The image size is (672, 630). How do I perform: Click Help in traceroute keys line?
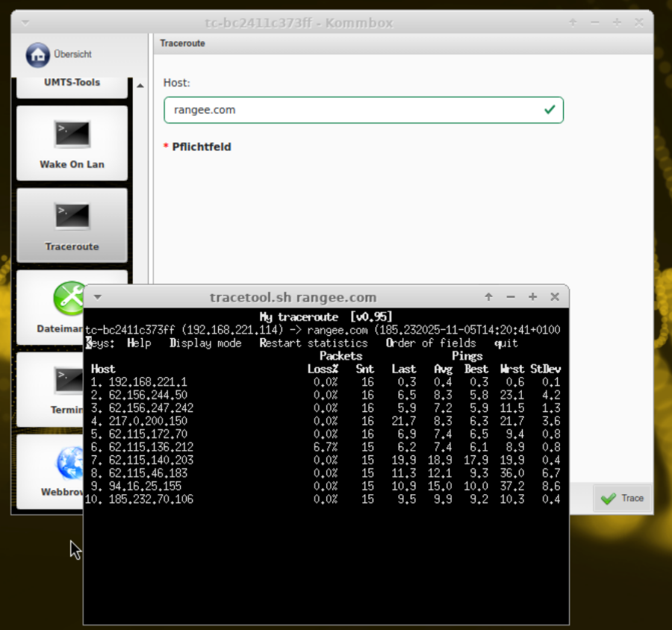[139, 343]
